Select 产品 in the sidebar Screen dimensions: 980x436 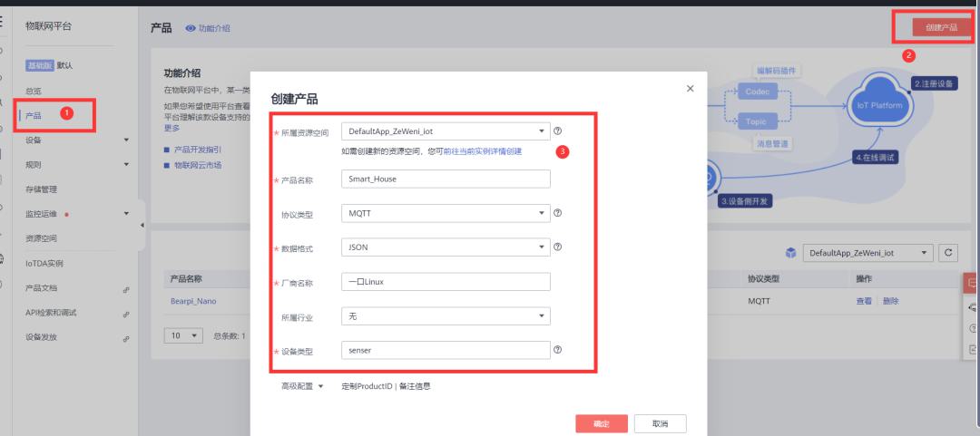[34, 115]
